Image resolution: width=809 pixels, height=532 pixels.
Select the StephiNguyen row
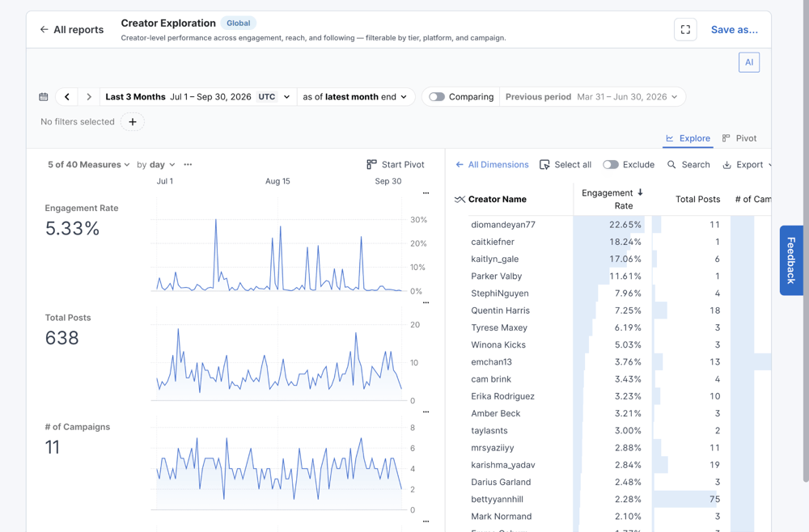(x=612, y=293)
